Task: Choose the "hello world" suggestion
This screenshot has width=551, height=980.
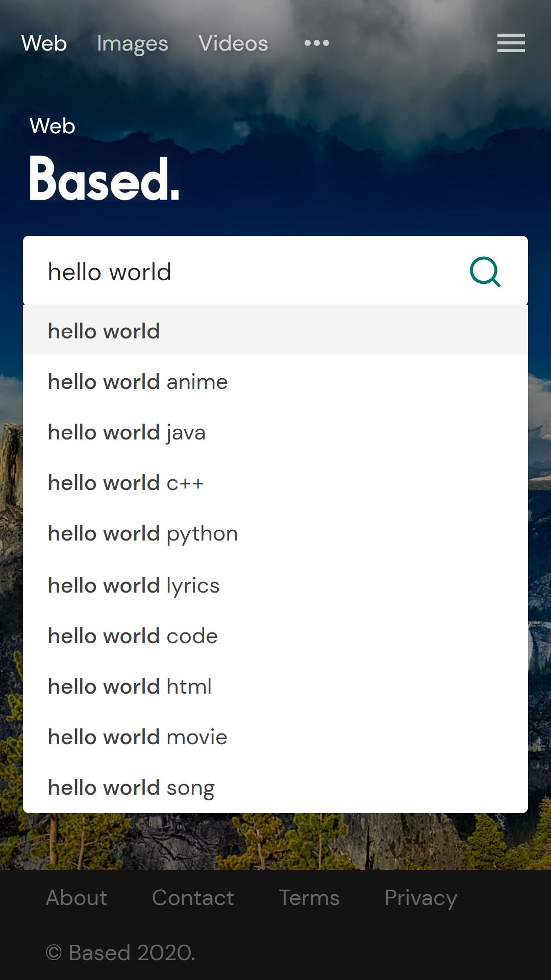Action: tap(104, 331)
